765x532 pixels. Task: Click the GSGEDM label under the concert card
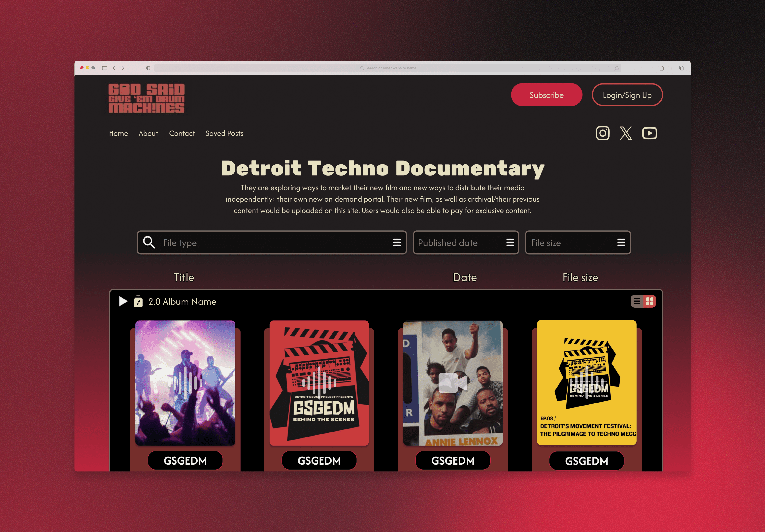pos(185,461)
